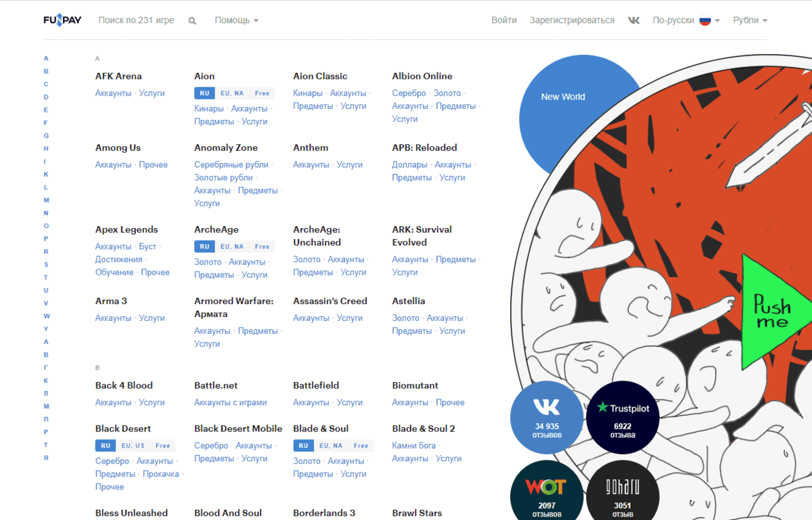This screenshot has height=520, width=812.
Task: Select Free server for Blade & Soul
Action: 361,446
